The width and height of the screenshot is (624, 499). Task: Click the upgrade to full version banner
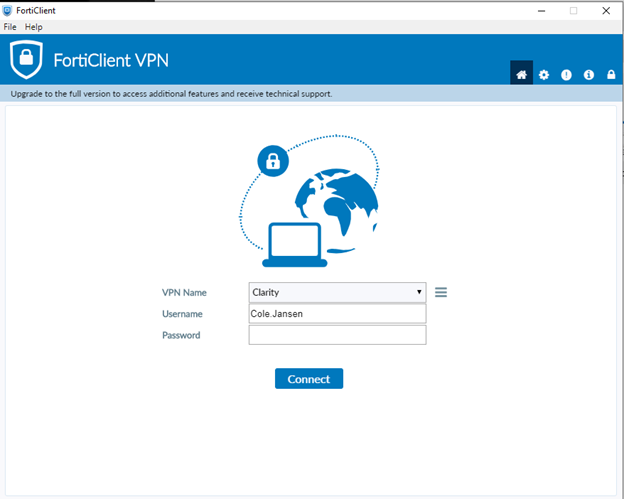coord(311,94)
